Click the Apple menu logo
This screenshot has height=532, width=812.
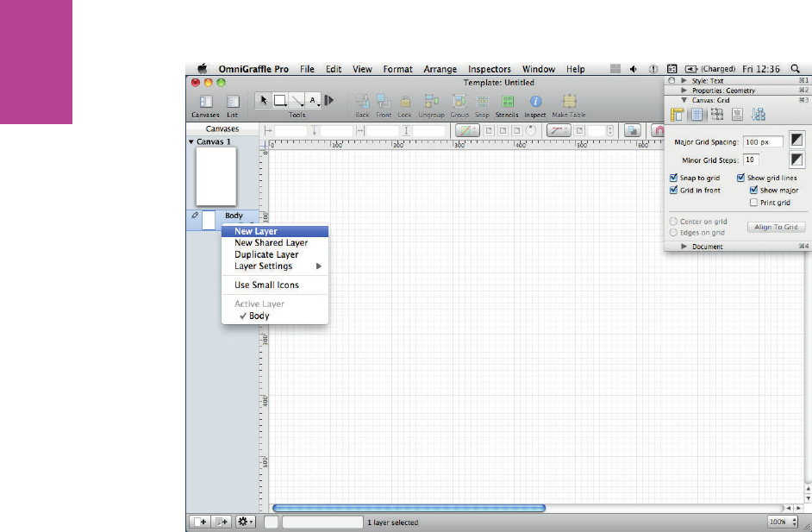(x=203, y=68)
